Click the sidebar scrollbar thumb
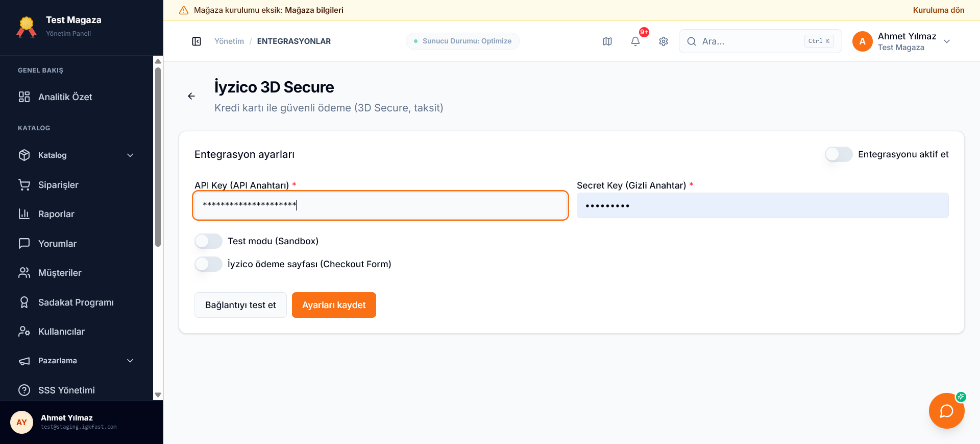980x444 pixels. [158, 157]
